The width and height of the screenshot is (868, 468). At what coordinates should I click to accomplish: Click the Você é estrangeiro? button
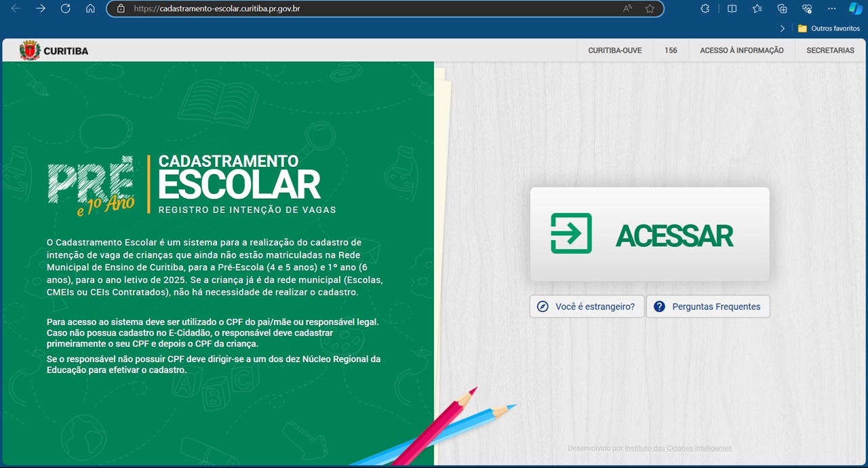pyautogui.click(x=587, y=307)
